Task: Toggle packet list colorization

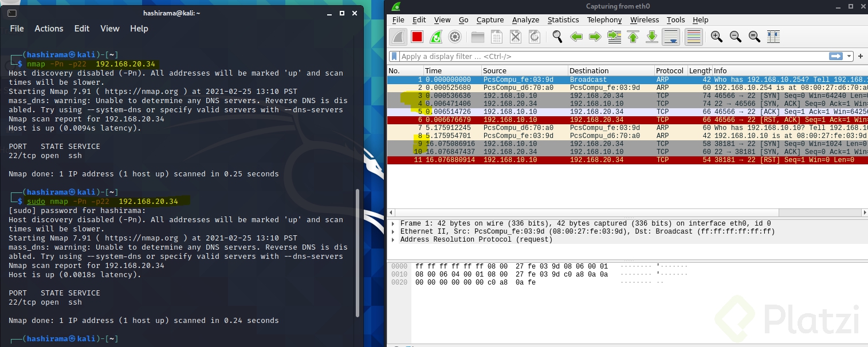Action: tap(693, 37)
